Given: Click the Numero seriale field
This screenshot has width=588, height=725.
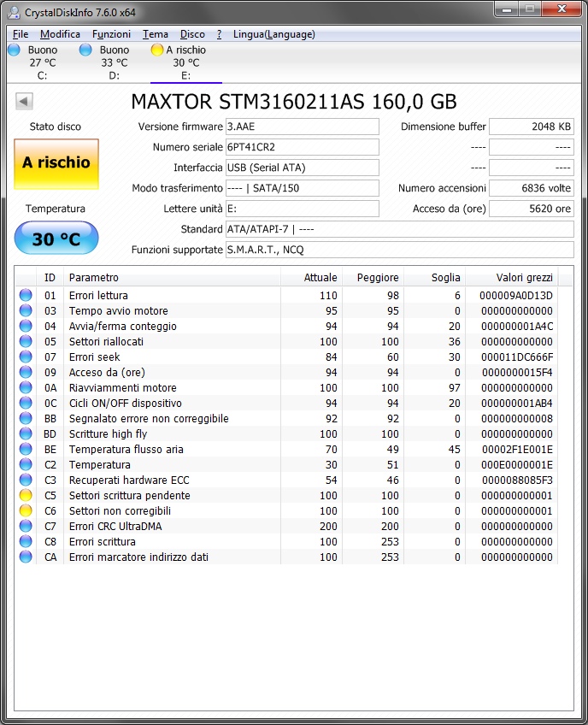Looking at the screenshot, I should pyautogui.click(x=302, y=147).
